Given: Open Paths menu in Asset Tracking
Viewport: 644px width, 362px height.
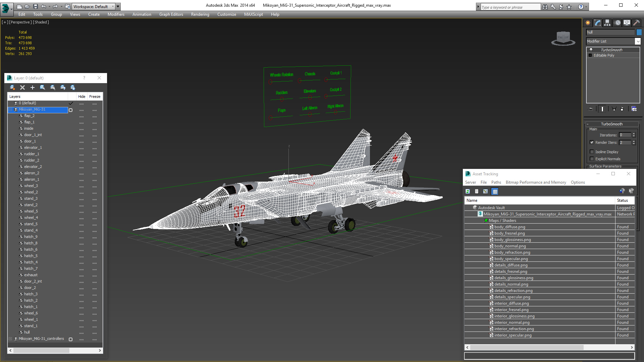Looking at the screenshot, I should (x=496, y=182).
